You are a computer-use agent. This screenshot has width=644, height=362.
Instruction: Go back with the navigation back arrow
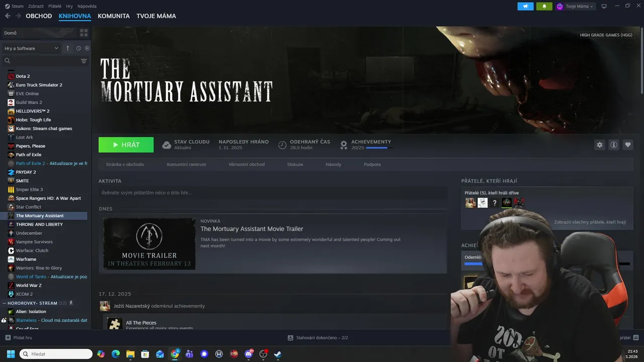point(8,16)
